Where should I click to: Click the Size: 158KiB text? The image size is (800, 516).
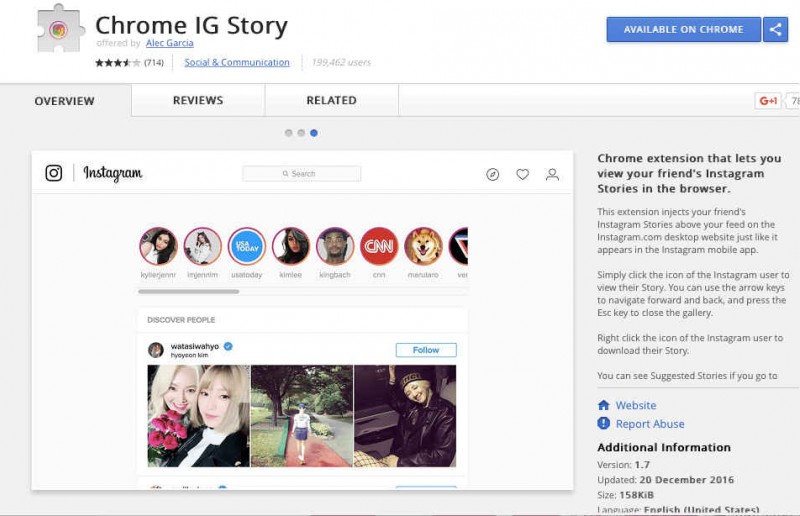coord(626,495)
